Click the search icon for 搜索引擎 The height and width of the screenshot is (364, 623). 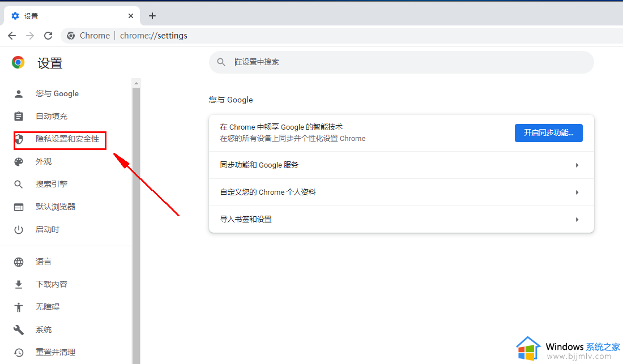(x=18, y=184)
